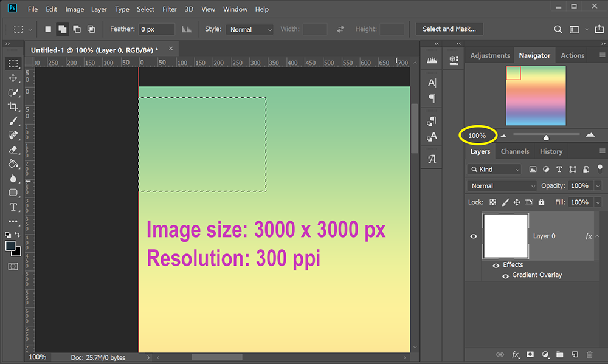Screen dimensions: 608x364
Task: Open the Style dropdown in options bar
Action: point(249,29)
